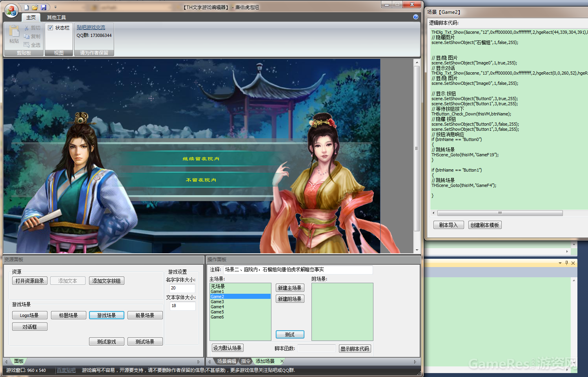Viewport: 588px width, 377px height.
Task: Click the 继续留在院内 choice in preview
Action: click(201, 159)
